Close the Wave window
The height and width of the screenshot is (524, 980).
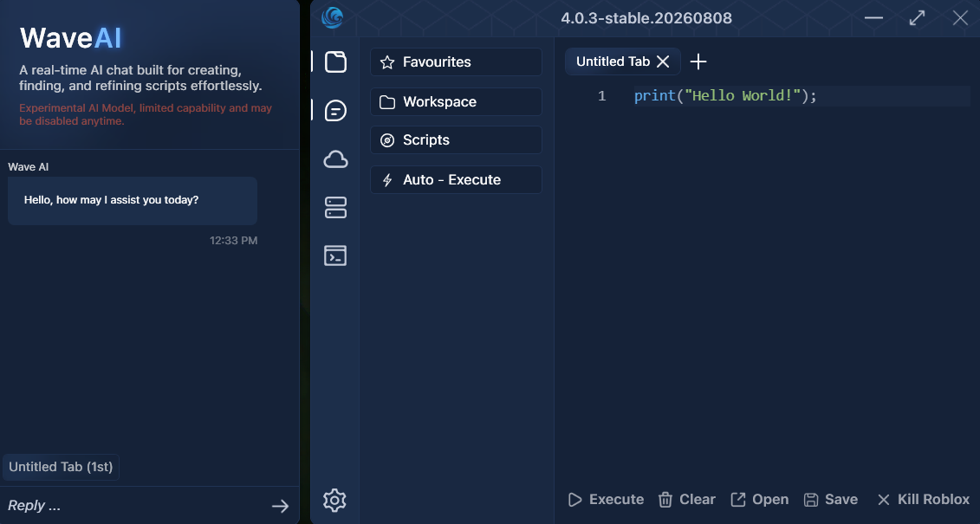click(960, 17)
